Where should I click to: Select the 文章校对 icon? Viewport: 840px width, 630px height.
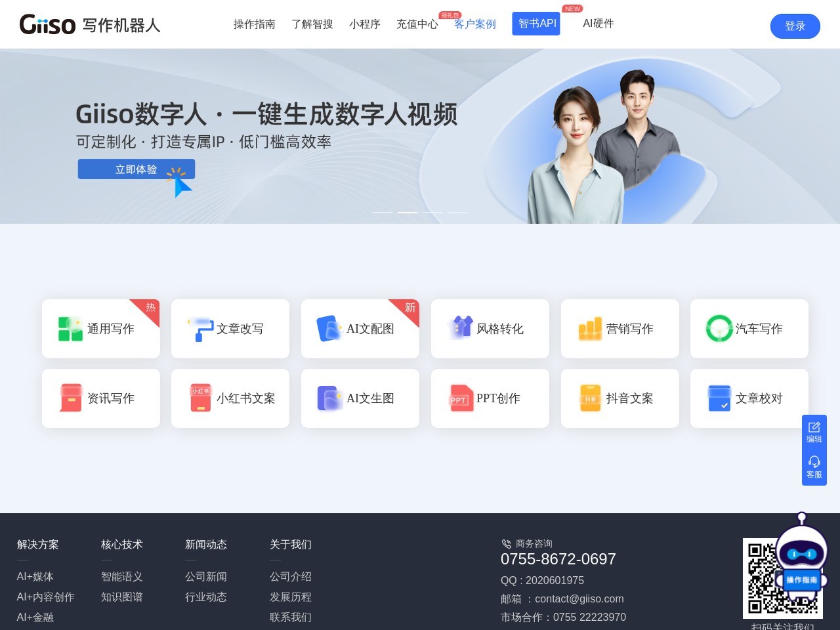(719, 398)
